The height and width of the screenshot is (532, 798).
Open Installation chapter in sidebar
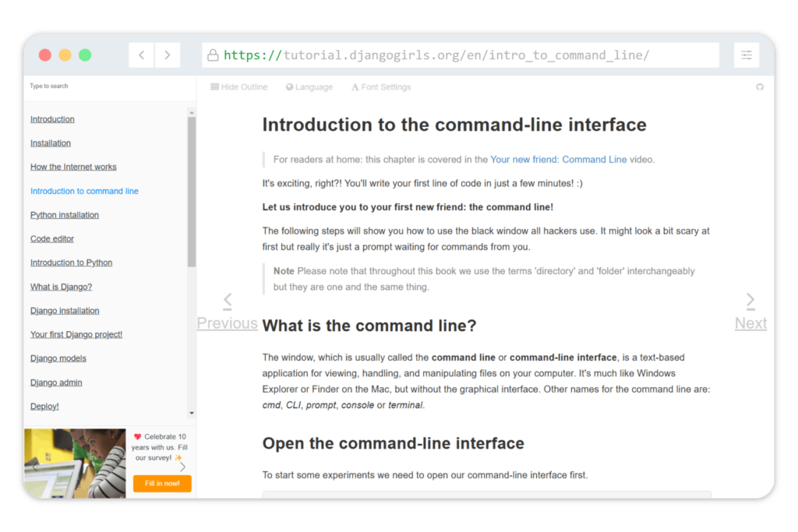(x=51, y=143)
